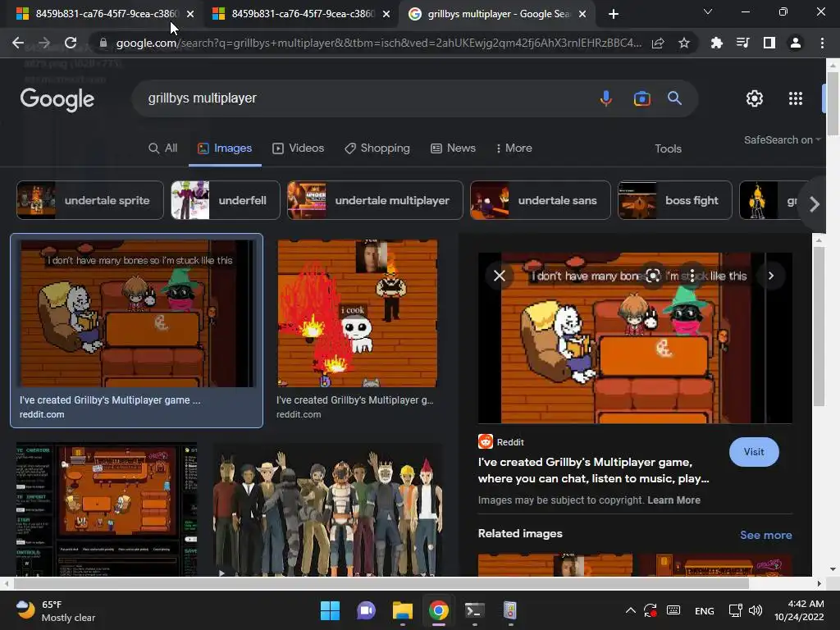Image resolution: width=840 pixels, height=630 pixels.
Task: Open the group of 3D characters thumbnail
Action: [327, 510]
